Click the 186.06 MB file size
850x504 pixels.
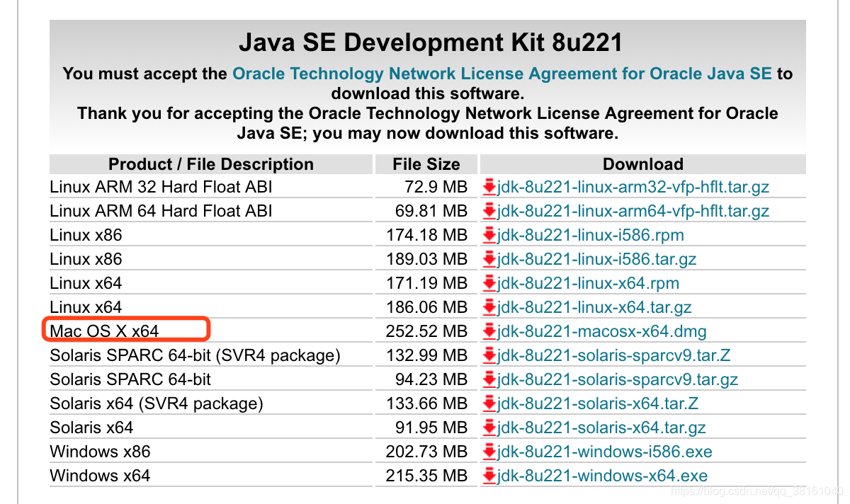[426, 308]
